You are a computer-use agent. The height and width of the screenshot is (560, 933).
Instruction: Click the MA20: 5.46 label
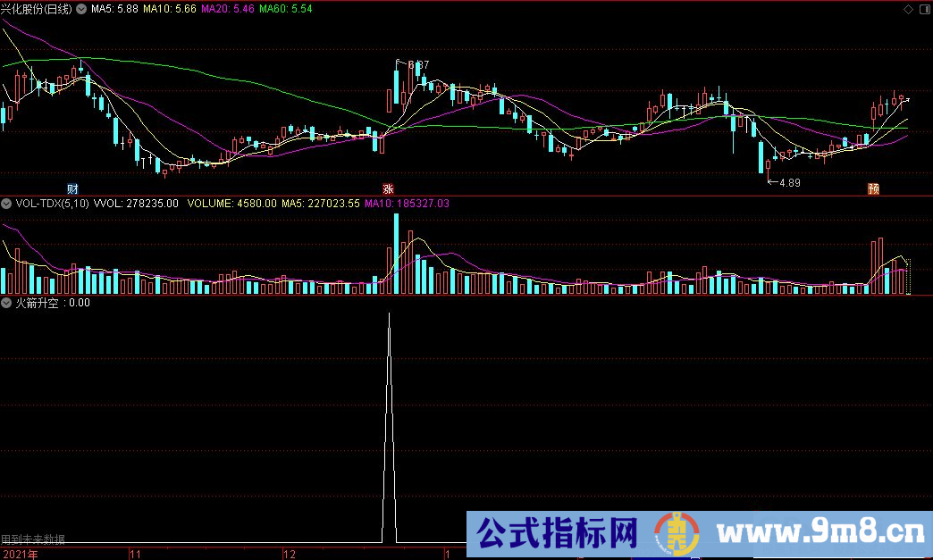(x=228, y=9)
